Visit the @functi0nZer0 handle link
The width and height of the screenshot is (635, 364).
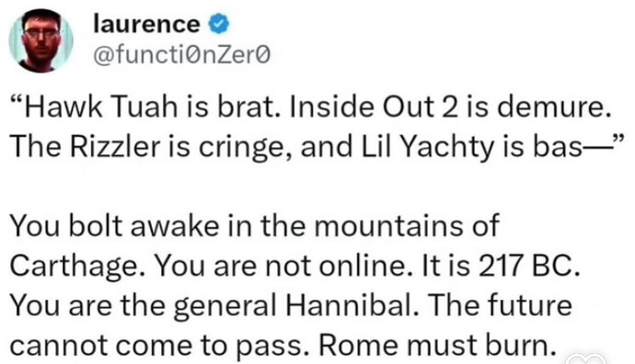pyautogui.click(x=181, y=56)
